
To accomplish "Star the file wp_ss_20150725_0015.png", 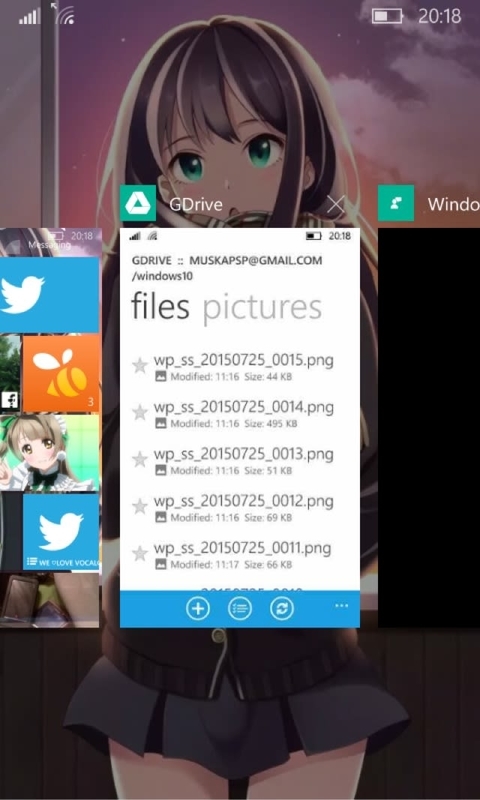I will 140,365.
